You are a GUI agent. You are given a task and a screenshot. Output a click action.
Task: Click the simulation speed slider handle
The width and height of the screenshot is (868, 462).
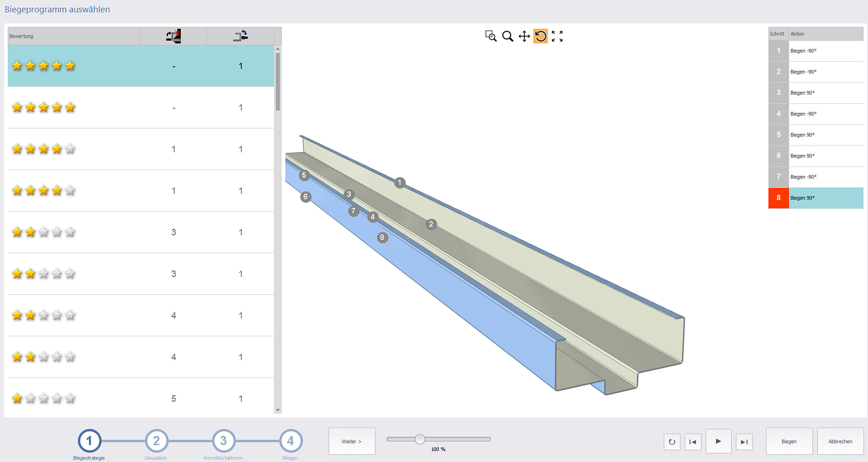[x=420, y=439]
